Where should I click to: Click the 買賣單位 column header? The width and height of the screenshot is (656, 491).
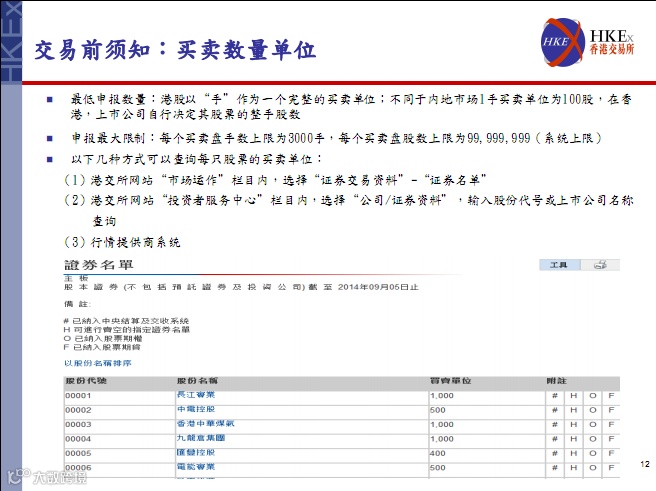coord(451,381)
